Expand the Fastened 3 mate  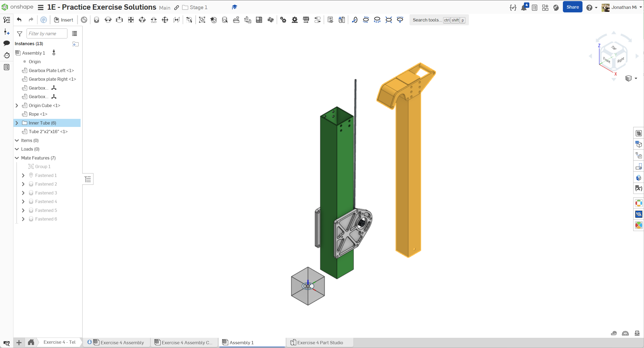[23, 193]
